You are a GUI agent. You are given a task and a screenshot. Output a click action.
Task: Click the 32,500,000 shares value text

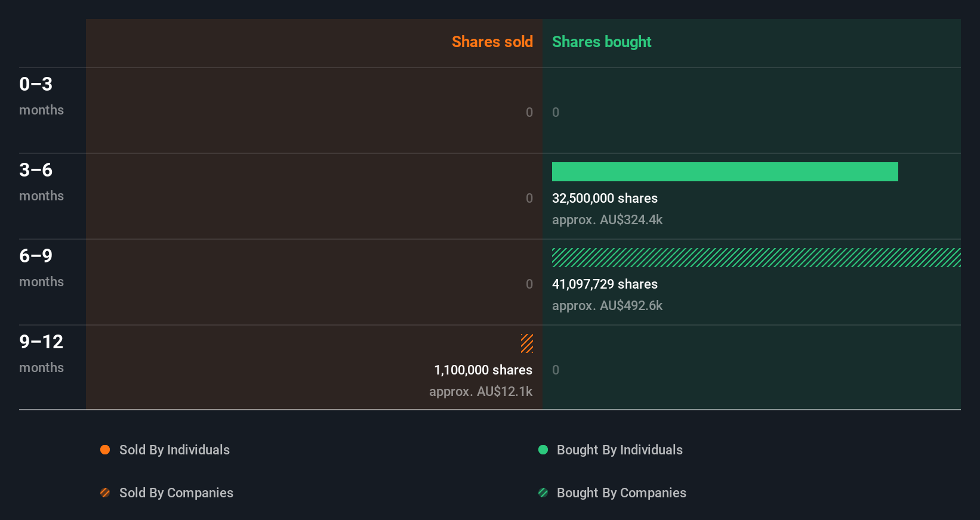pos(605,198)
